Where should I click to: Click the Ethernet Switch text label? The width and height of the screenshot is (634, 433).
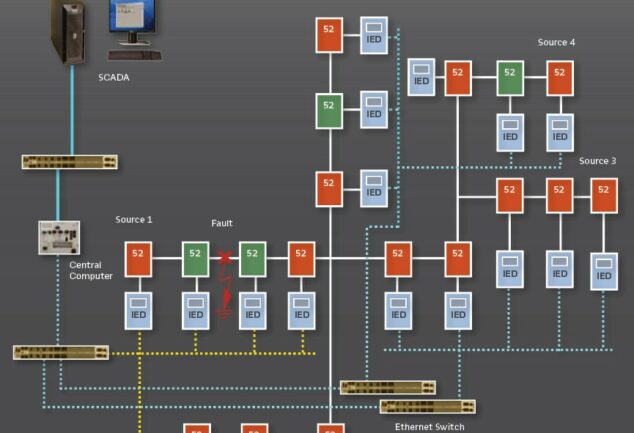[x=429, y=427]
